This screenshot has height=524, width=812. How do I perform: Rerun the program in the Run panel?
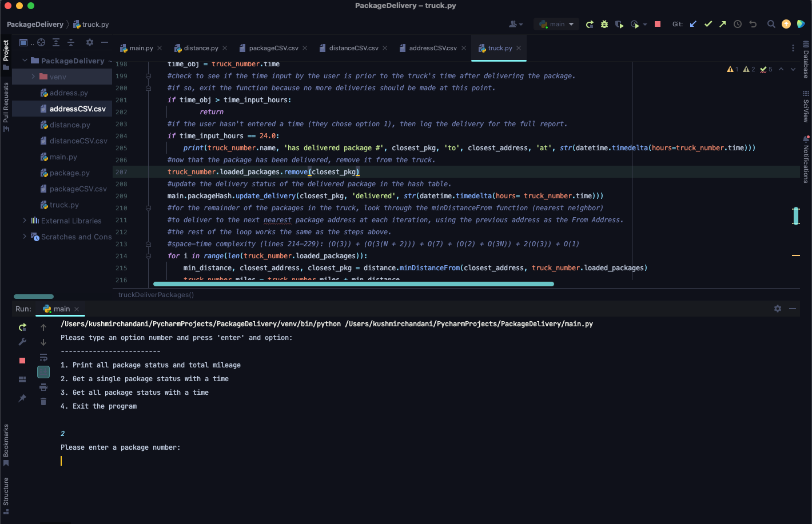click(22, 327)
